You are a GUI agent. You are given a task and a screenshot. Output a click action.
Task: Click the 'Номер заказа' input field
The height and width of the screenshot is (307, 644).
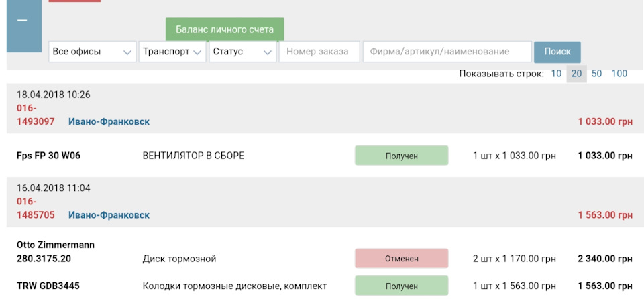click(x=319, y=52)
